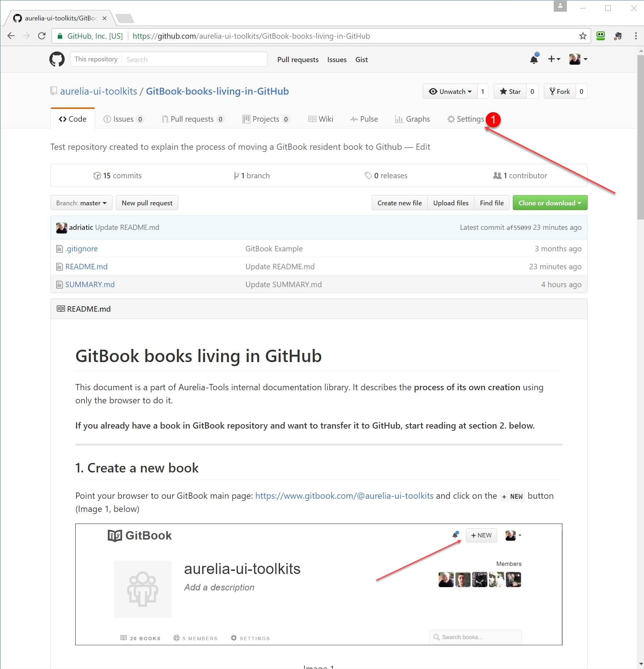The height and width of the screenshot is (669, 644).
Task: Click the Evernote extension icon
Action: pos(618,36)
